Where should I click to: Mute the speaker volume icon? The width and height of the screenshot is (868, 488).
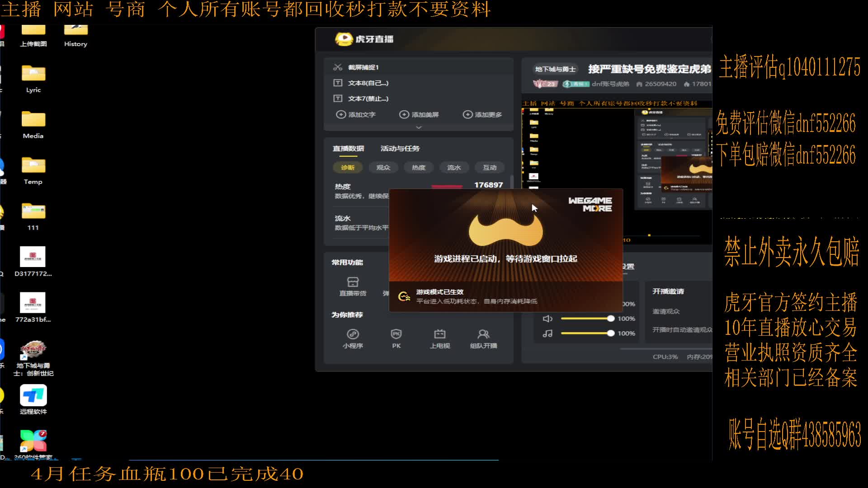coord(547,319)
